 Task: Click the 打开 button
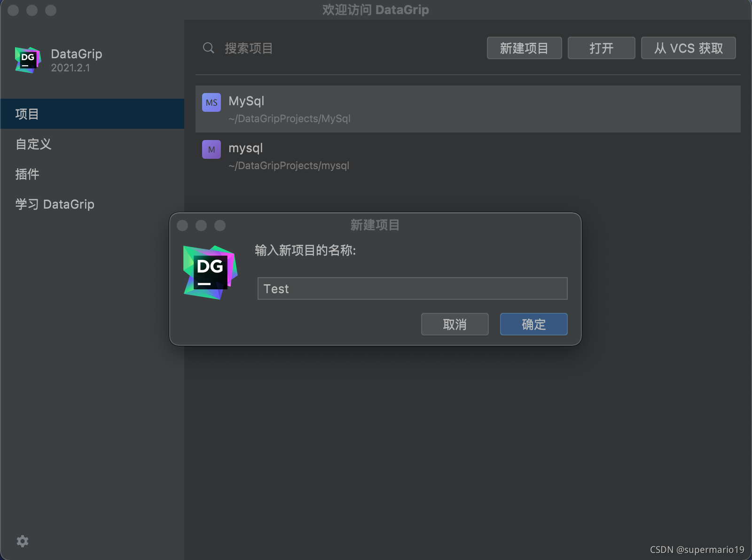click(x=602, y=48)
